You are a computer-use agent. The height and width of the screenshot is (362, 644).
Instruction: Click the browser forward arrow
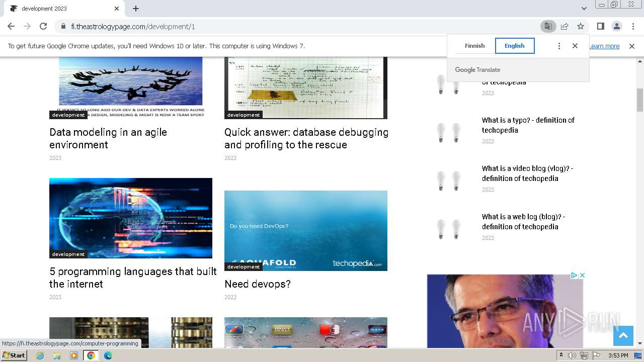27,26
